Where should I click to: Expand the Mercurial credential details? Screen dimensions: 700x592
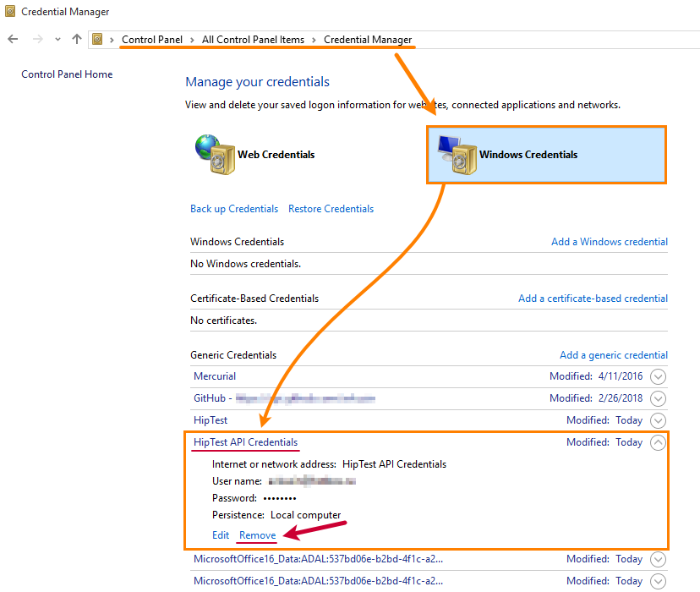tap(659, 375)
